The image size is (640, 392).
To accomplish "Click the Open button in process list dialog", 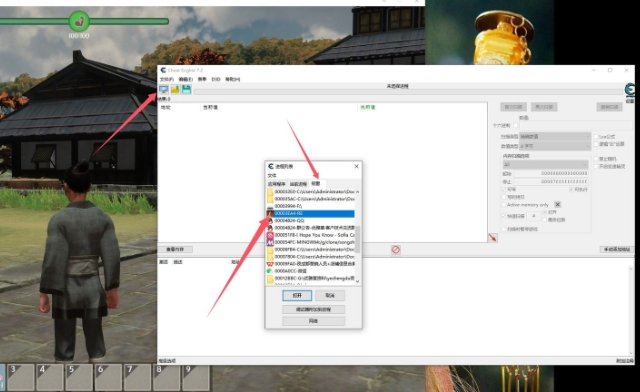I will point(297,295).
